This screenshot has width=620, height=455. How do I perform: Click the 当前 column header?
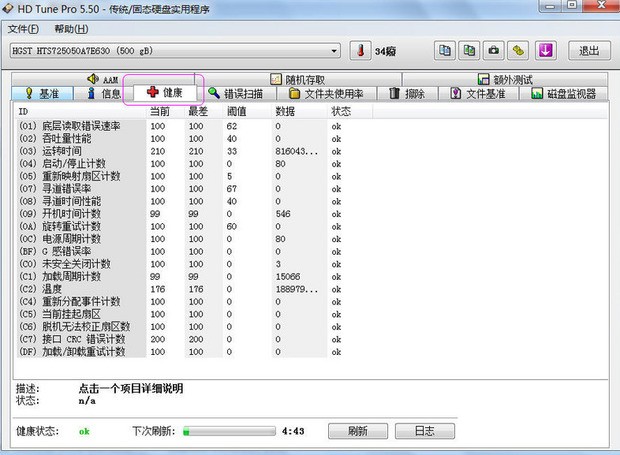pos(166,111)
